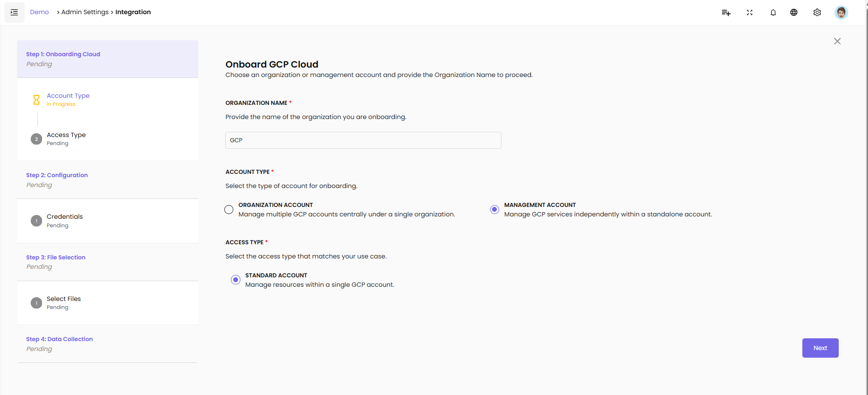
Task: Open notifications bell
Action: click(x=773, y=13)
